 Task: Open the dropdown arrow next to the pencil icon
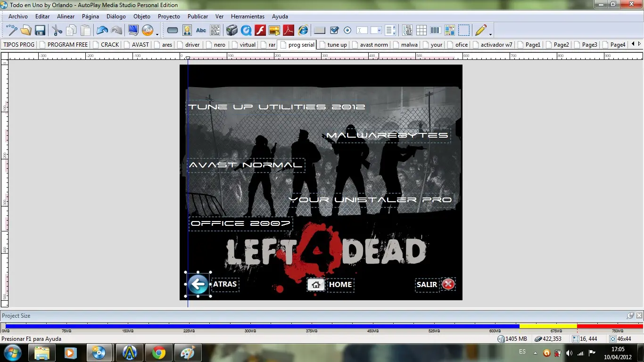click(x=490, y=34)
